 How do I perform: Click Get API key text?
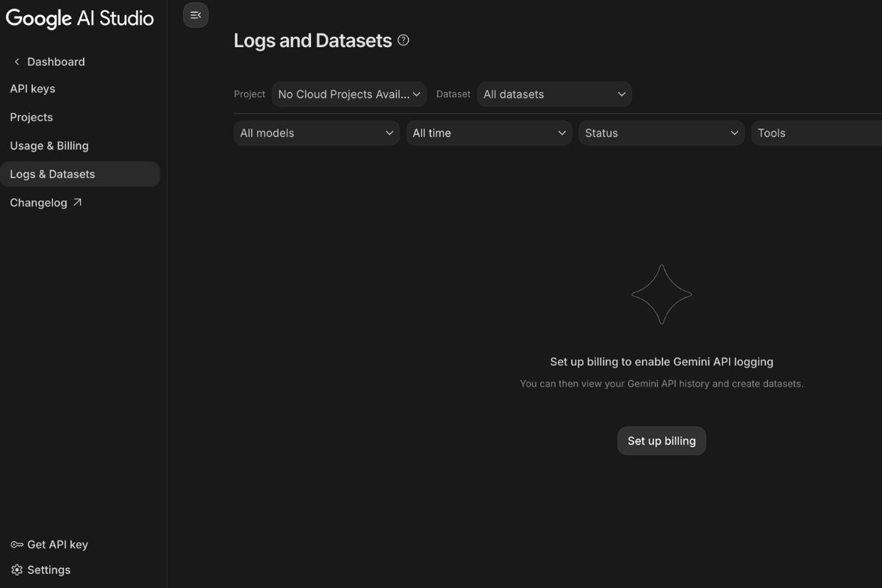click(x=57, y=545)
